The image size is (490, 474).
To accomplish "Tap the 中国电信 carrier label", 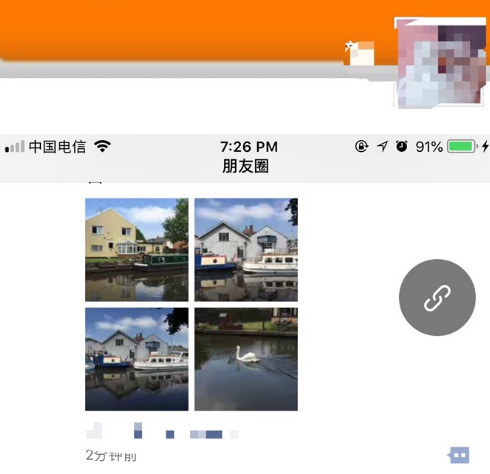I will pos(57,147).
